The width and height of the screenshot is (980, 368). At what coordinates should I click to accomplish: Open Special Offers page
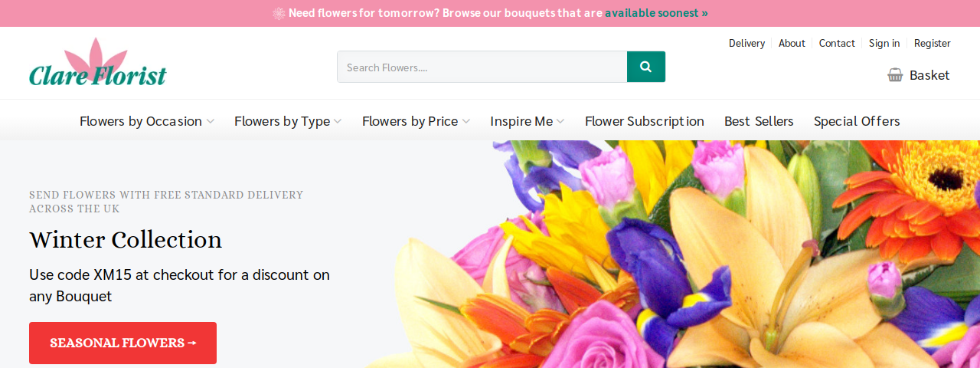[857, 121]
